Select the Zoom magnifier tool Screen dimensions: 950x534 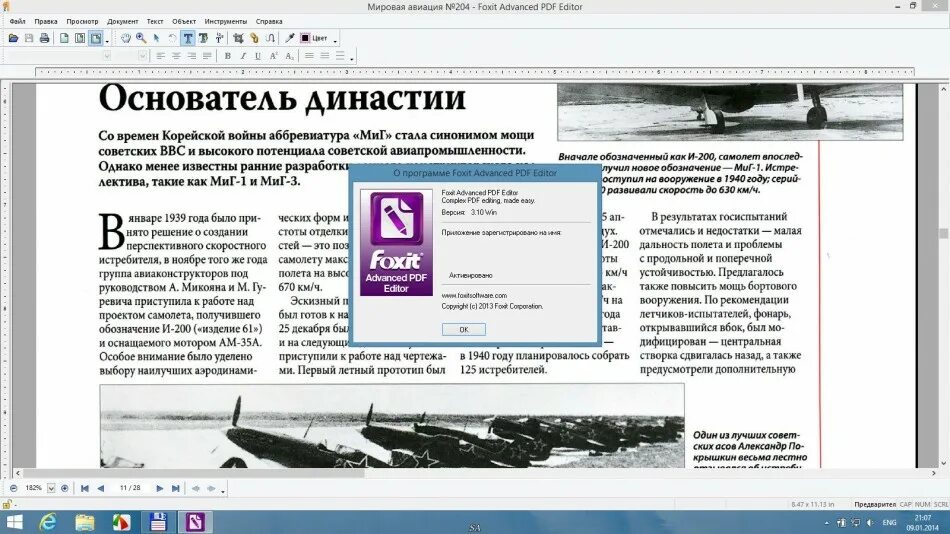coord(141,38)
